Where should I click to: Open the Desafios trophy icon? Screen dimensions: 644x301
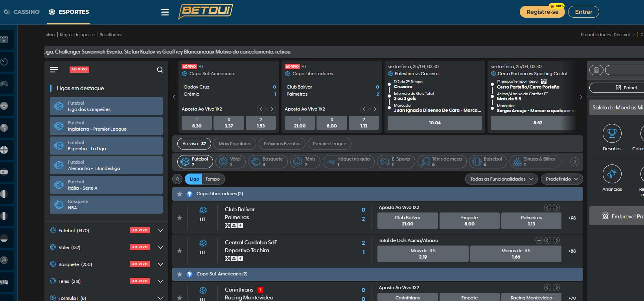pyautogui.click(x=612, y=134)
